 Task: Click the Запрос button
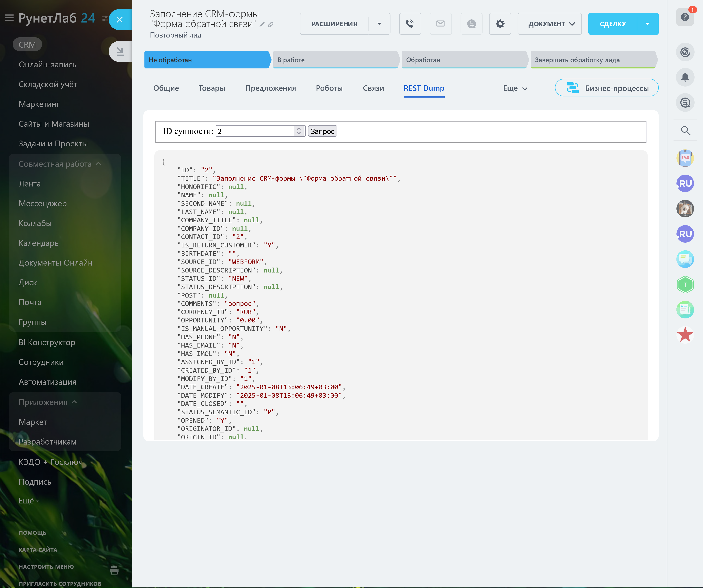click(x=322, y=131)
